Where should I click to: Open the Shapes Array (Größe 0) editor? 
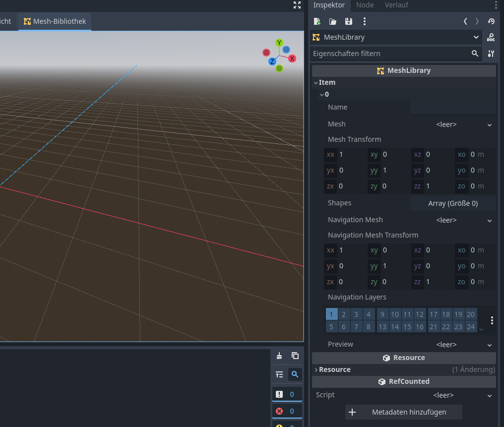(x=452, y=203)
